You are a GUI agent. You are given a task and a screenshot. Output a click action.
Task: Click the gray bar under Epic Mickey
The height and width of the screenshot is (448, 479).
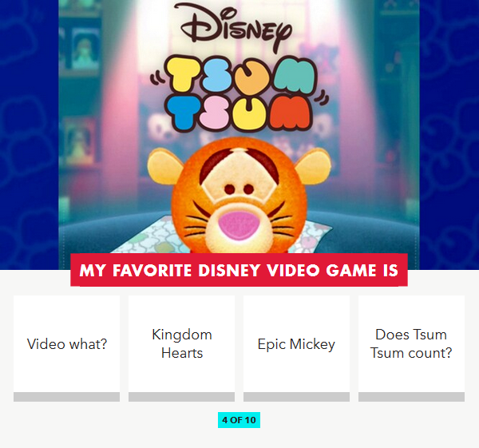click(x=296, y=397)
